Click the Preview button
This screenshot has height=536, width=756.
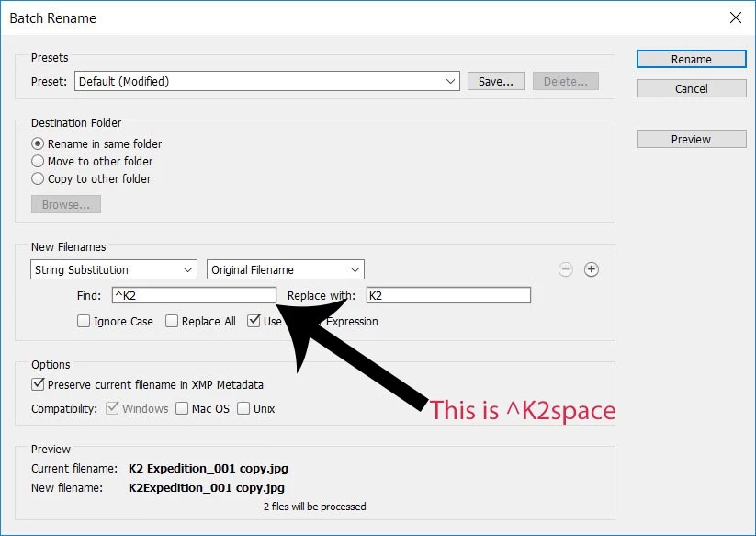click(692, 139)
